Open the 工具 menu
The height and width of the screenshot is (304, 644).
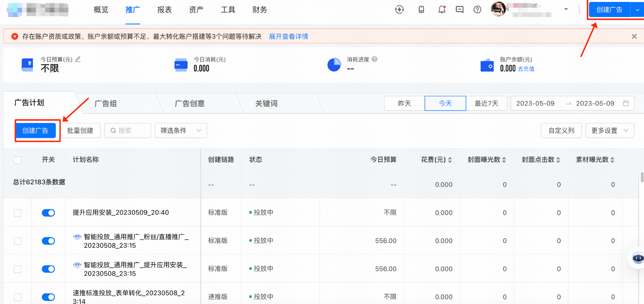point(228,10)
